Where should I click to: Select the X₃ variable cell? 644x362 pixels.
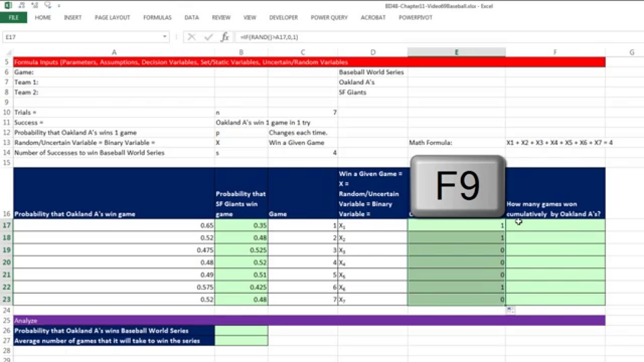tap(373, 250)
